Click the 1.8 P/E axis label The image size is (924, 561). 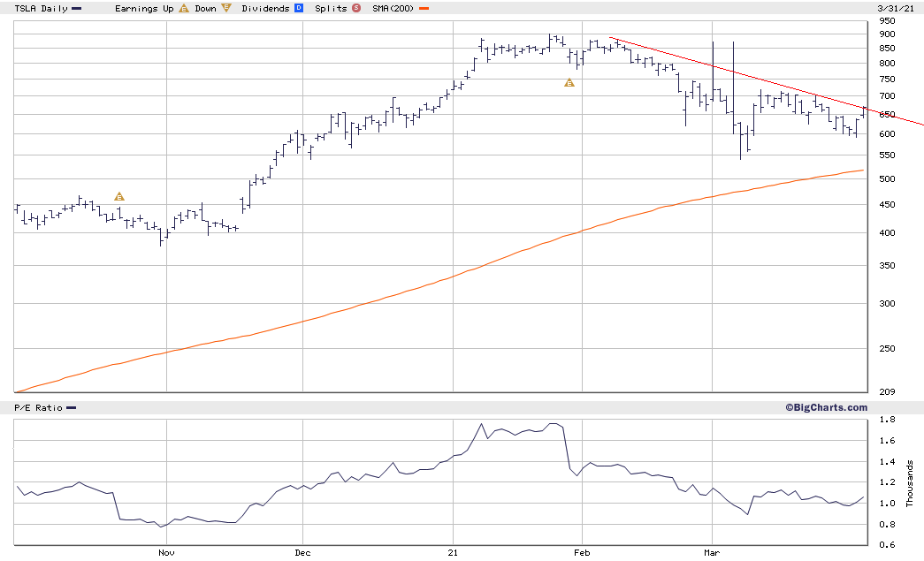tap(887, 419)
